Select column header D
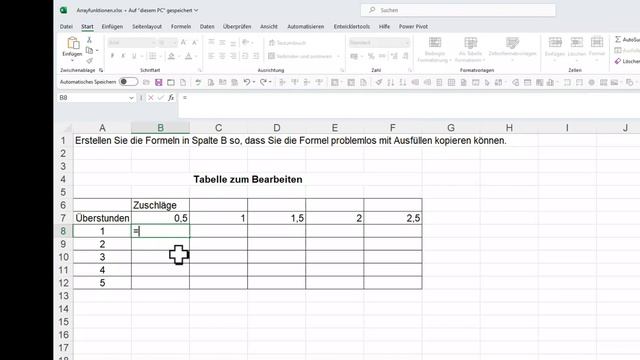Viewport: 640px width, 360px height. pos(276,128)
